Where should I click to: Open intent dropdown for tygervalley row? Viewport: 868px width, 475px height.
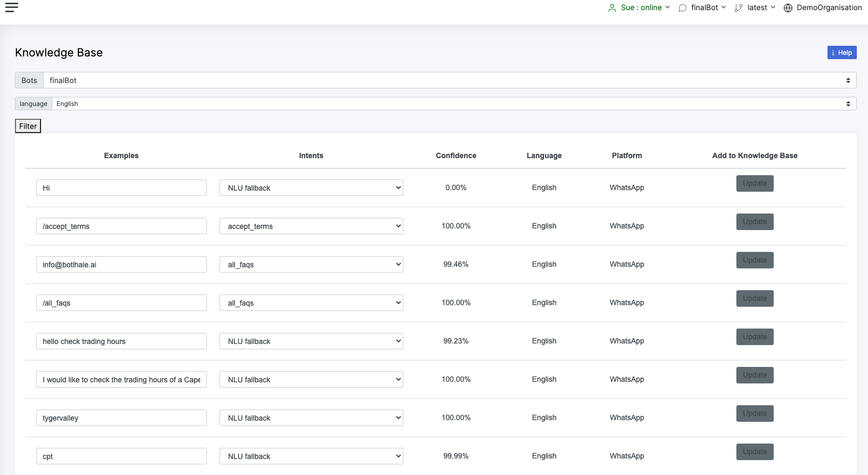311,418
